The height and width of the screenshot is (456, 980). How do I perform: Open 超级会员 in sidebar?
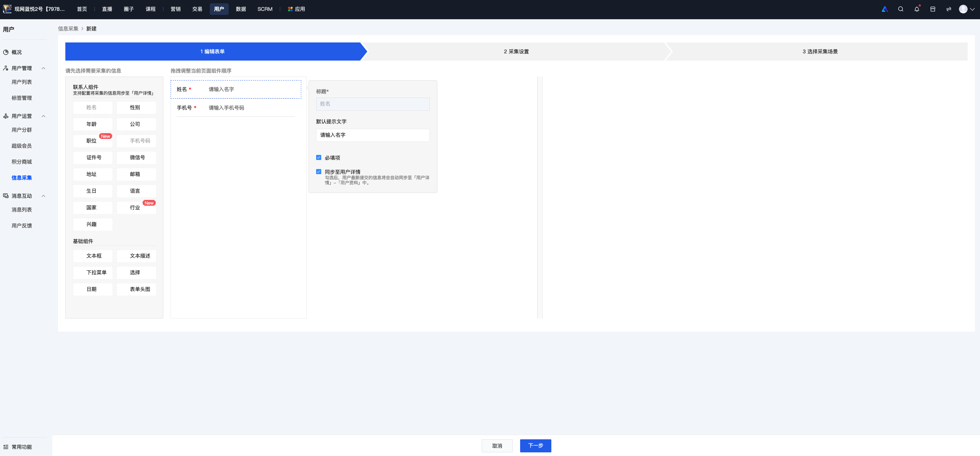(x=22, y=146)
